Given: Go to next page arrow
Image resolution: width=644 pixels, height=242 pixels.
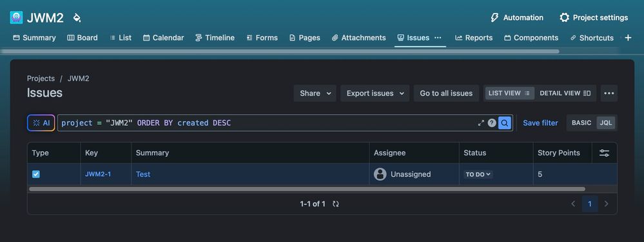Looking at the screenshot, I should click(x=606, y=204).
